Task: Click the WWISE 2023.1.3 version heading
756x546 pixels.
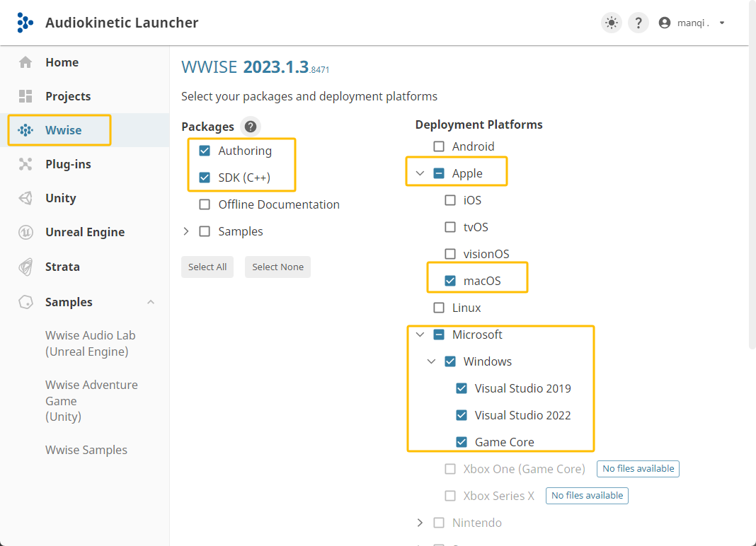Action: coord(255,67)
